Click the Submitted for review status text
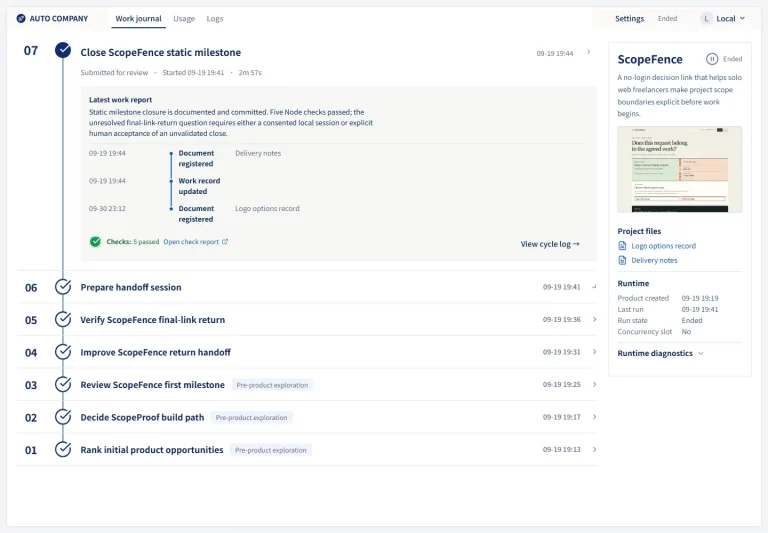This screenshot has width=768, height=533. 114,73
